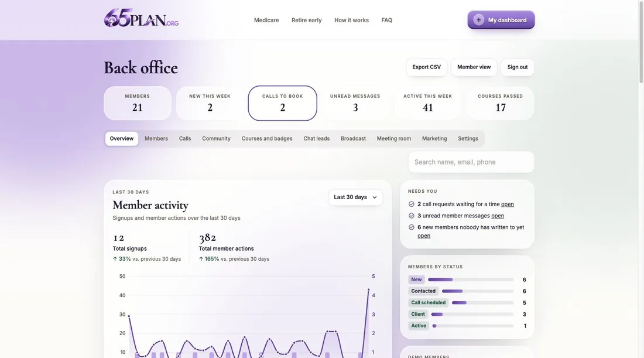Open call requests waiting link

507,204
